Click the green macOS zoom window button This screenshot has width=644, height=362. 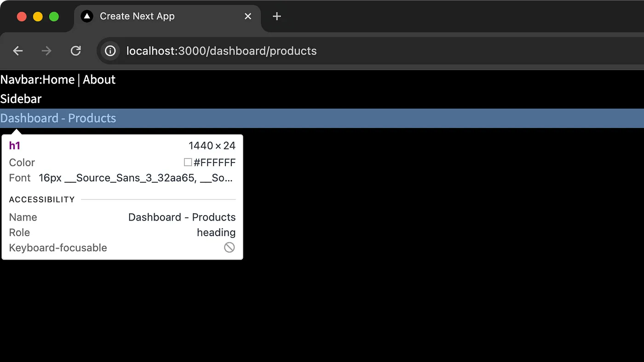54,16
